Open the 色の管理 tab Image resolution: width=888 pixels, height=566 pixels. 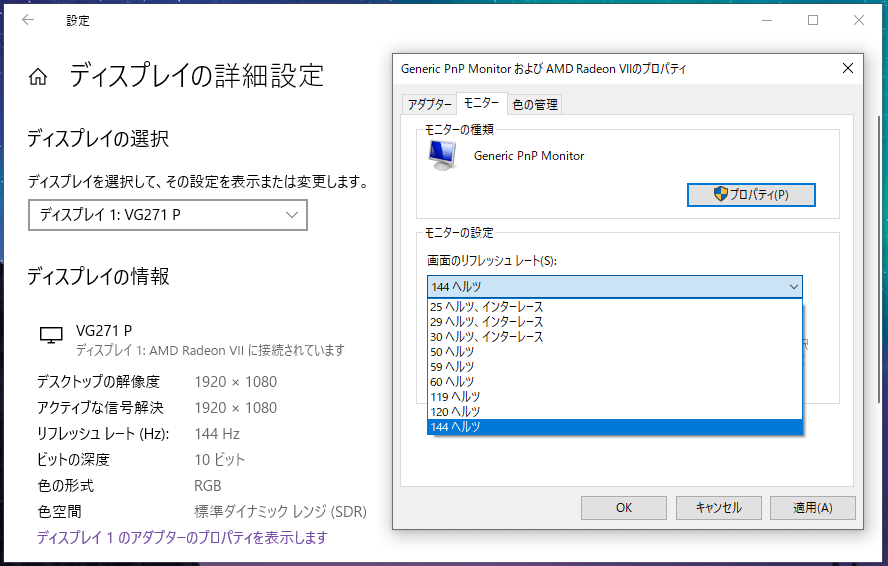(x=535, y=104)
